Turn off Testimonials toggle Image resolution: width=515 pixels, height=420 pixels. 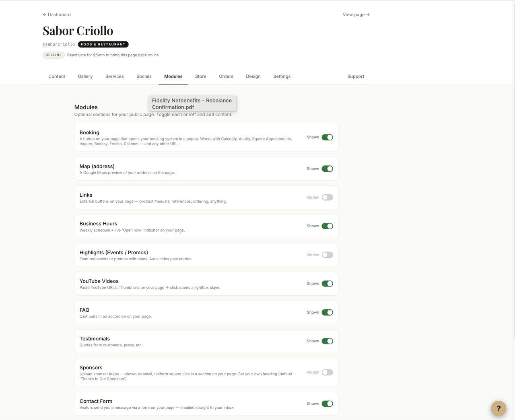[x=327, y=341]
